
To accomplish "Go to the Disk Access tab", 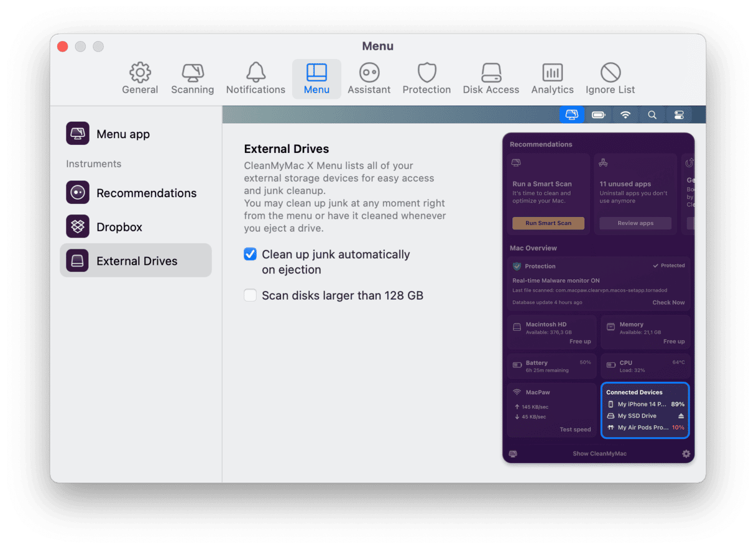I will [491, 79].
